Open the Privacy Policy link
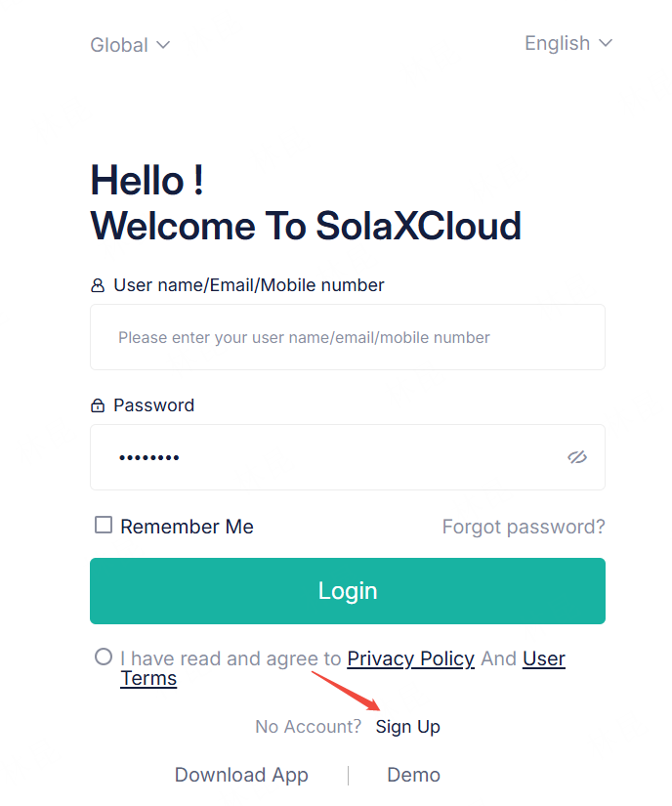Image resolution: width=672 pixels, height=806 pixels. (410, 658)
